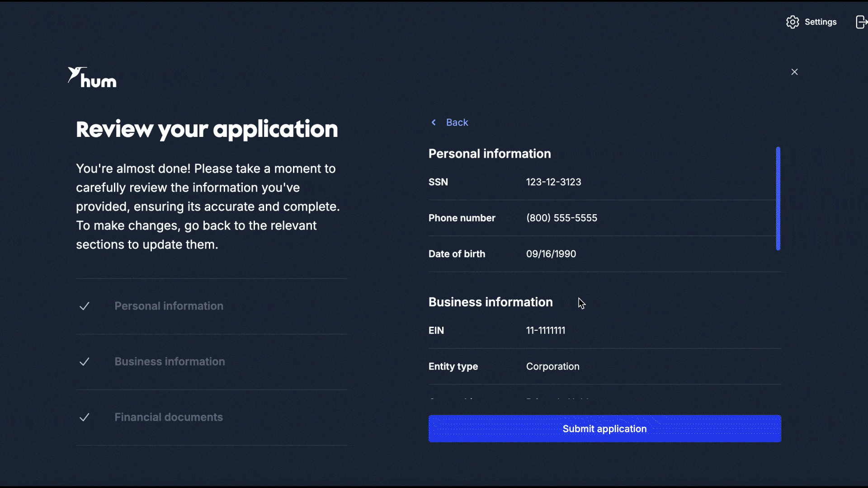Click the Back chevron arrow icon

coord(434,122)
